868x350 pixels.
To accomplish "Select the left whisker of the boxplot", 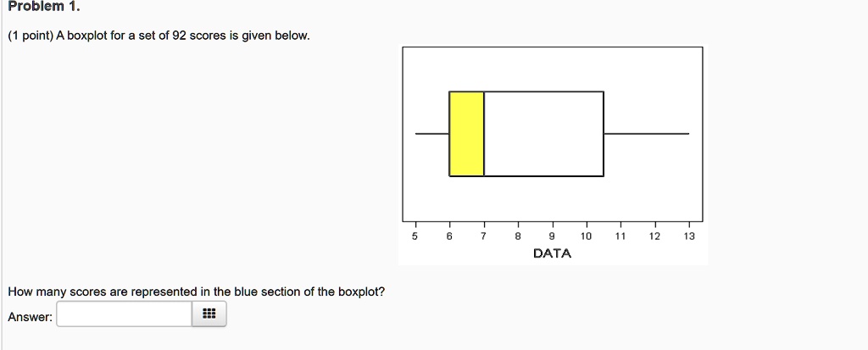I will point(432,133).
